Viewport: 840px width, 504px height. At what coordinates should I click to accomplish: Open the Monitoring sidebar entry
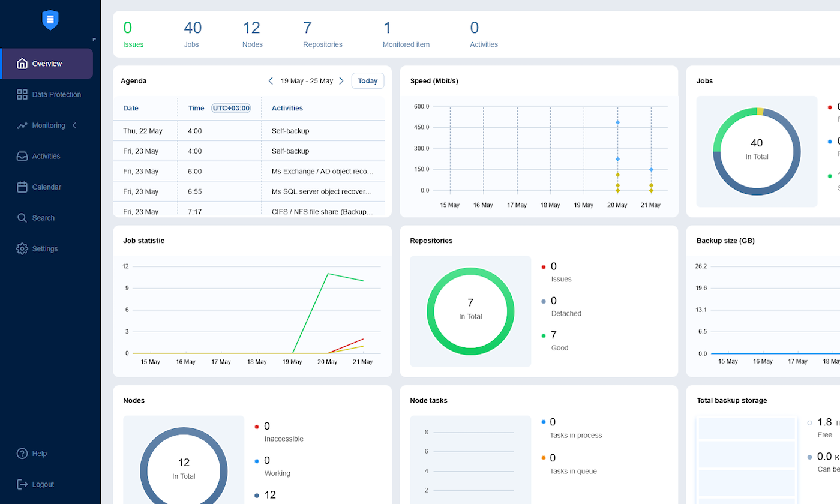point(49,125)
